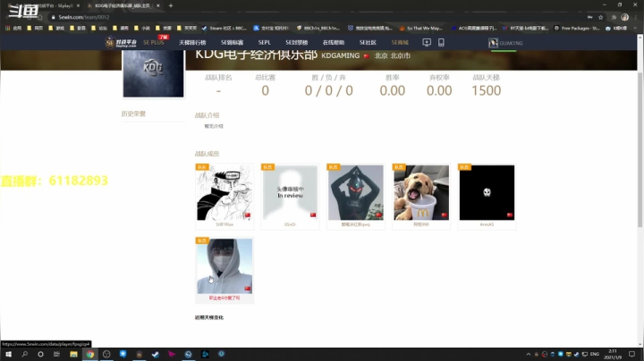Click the browser address bar URL
Viewport: 644px width, 361px height.
[x=84, y=17]
